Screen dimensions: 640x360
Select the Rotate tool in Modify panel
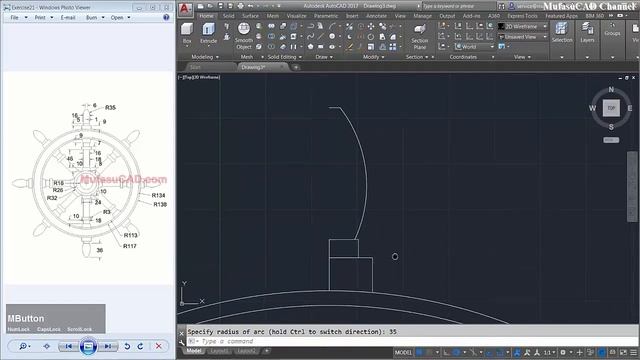coord(371,37)
